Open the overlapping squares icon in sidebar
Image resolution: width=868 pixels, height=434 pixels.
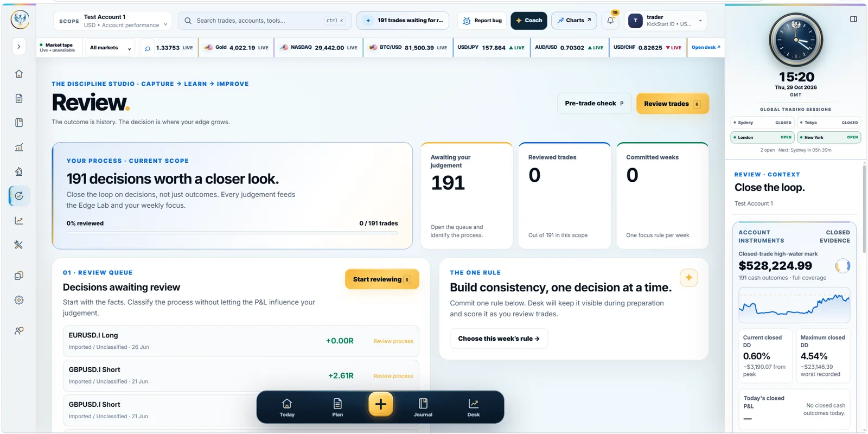pos(19,276)
